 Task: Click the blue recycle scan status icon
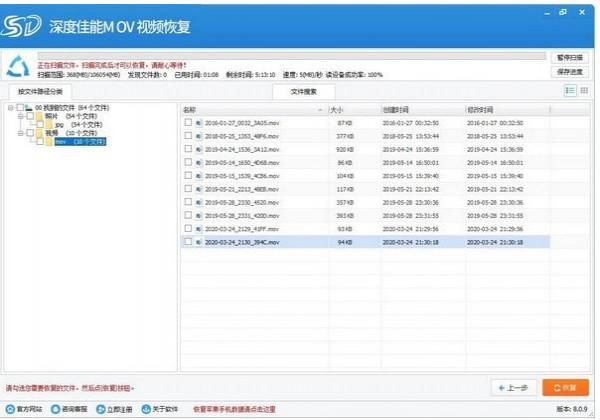coord(17,66)
